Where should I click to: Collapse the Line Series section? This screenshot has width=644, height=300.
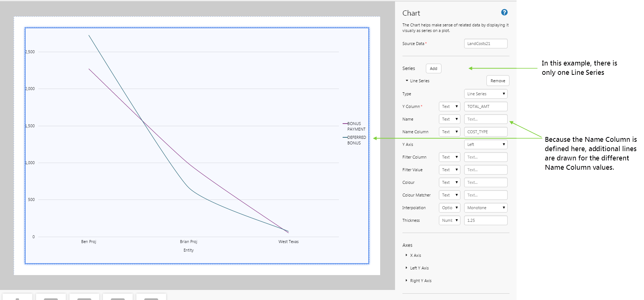407,81
